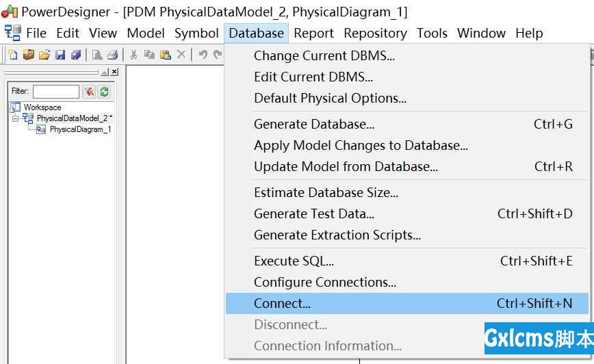Click the Open folder toolbar icon
This screenshot has height=364, width=594.
click(x=44, y=55)
